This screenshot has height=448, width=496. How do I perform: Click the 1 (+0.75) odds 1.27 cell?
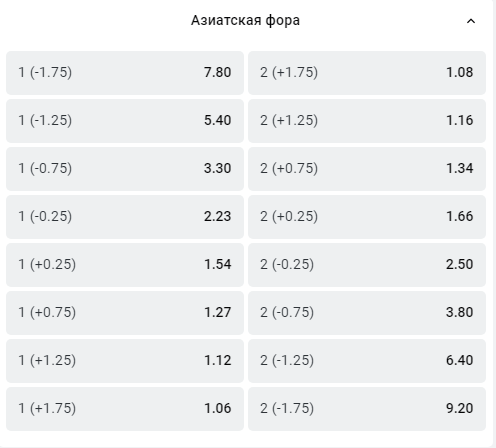tap(125, 313)
